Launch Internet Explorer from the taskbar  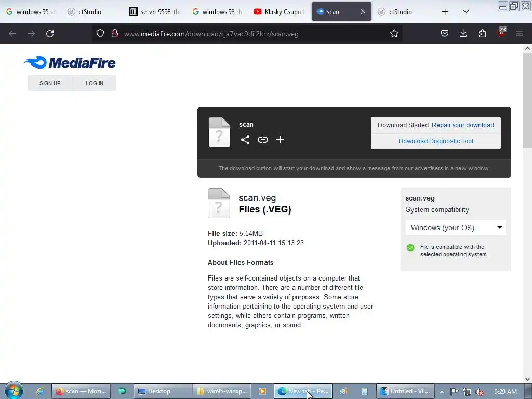[x=40, y=391]
